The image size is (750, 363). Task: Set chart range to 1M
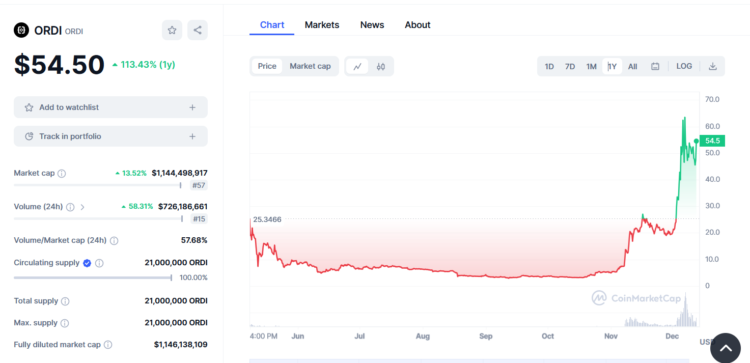point(591,66)
